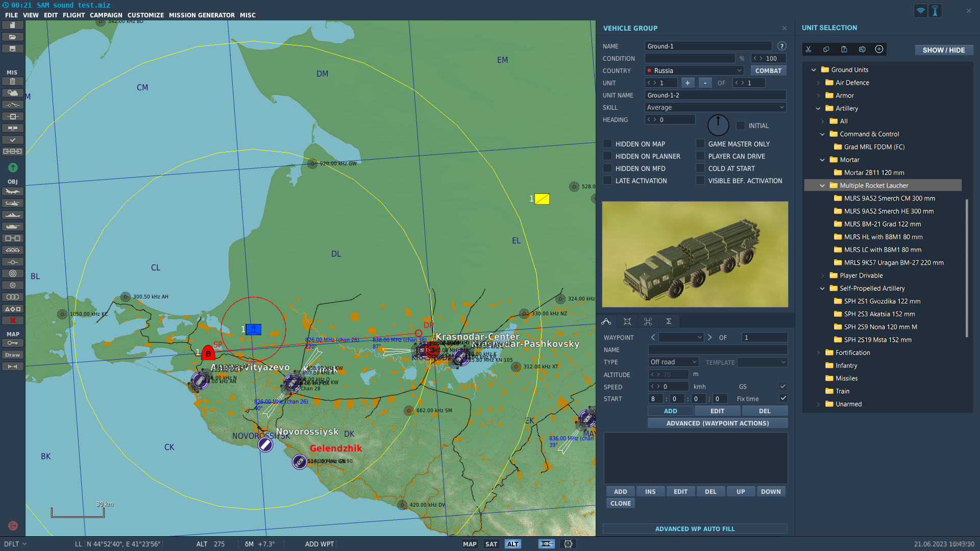This screenshot has width=980, height=551.
Task: Collapse the Ground Units tree node
Action: [x=814, y=70]
